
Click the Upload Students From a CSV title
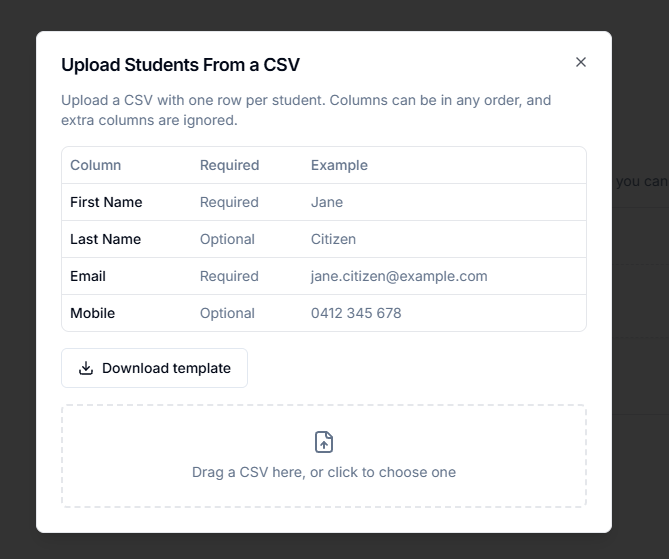[180, 65]
